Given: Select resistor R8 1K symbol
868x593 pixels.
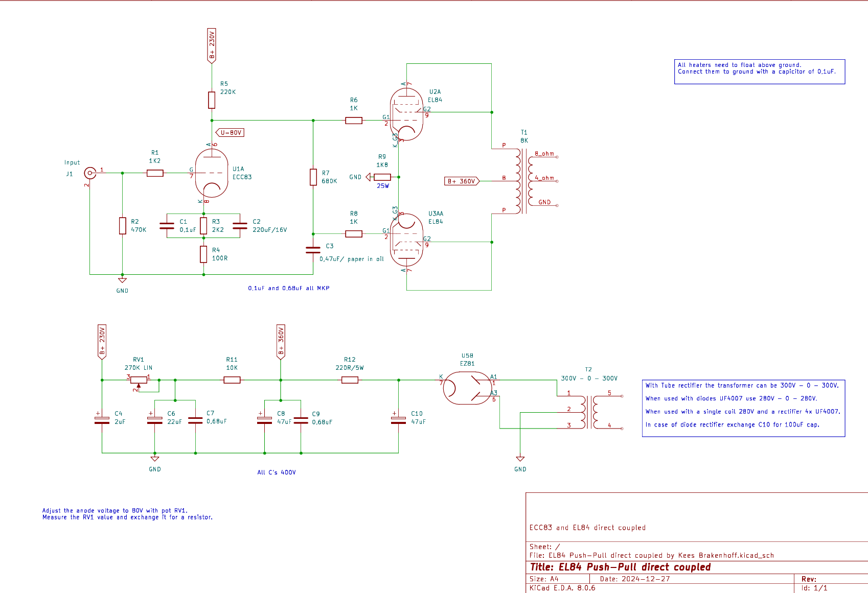Looking at the screenshot, I should pyautogui.click(x=354, y=234).
